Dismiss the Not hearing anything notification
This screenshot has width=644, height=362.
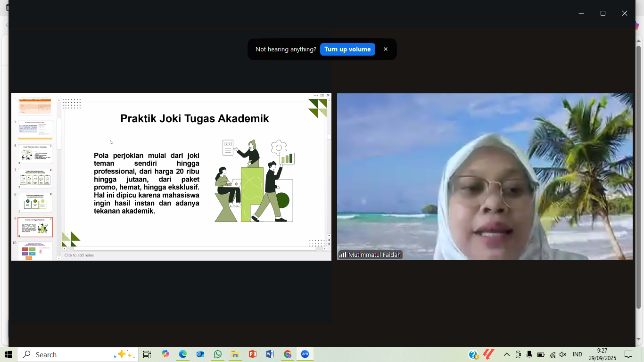(x=386, y=49)
